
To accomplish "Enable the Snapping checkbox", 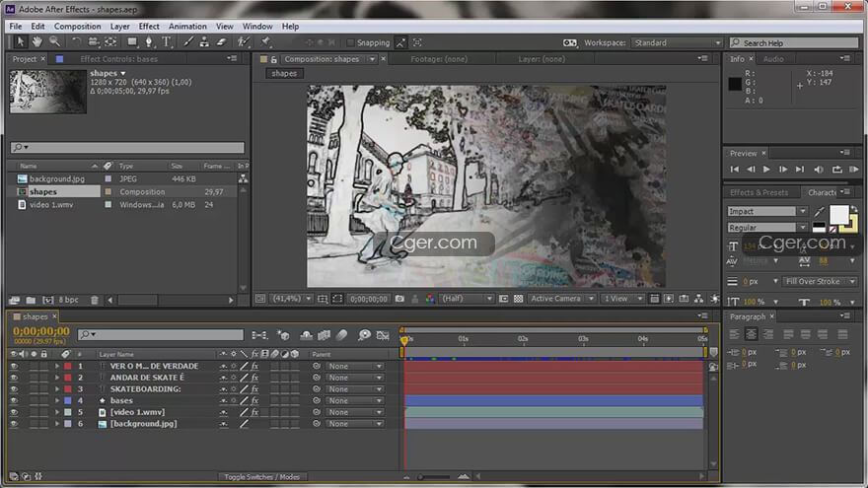I will click(350, 42).
